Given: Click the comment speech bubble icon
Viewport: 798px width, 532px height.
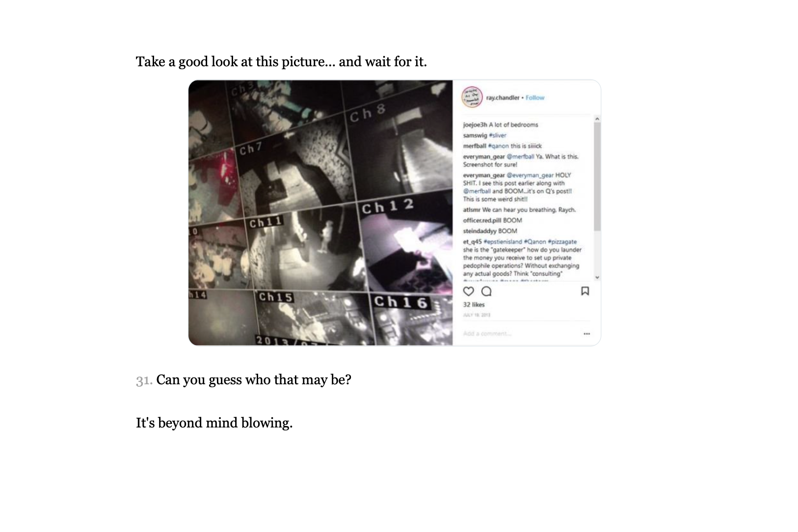Looking at the screenshot, I should (x=486, y=292).
